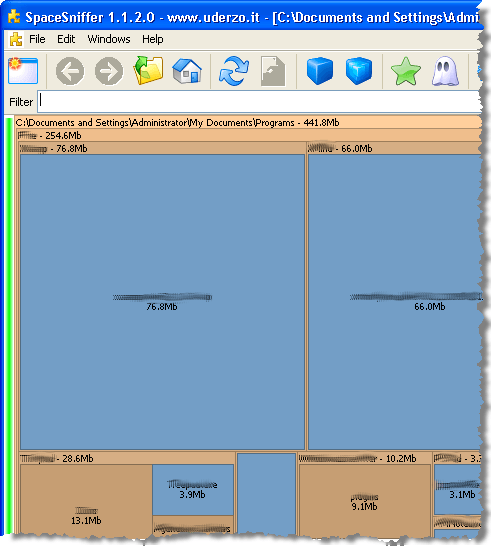Click the puzzle icon beside File menu
Screen dimensions: 491x546
pyautogui.click(x=16, y=39)
